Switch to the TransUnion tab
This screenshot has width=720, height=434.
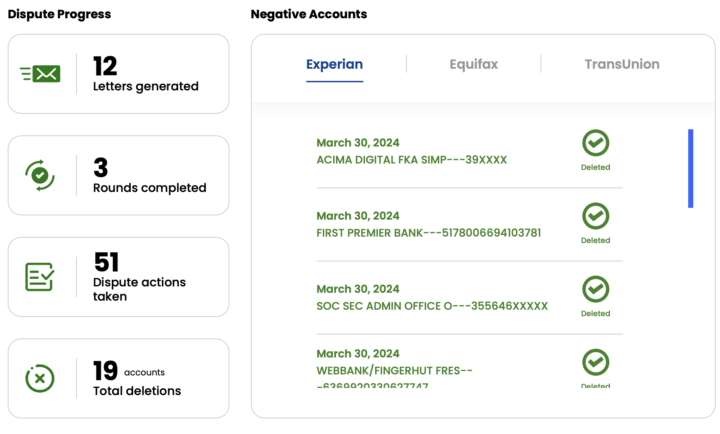click(622, 64)
